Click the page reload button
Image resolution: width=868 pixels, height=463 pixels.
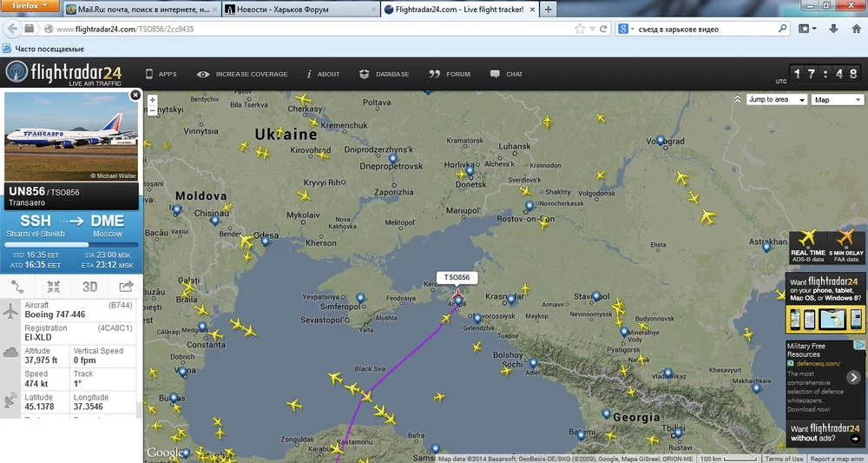pyautogui.click(x=603, y=29)
